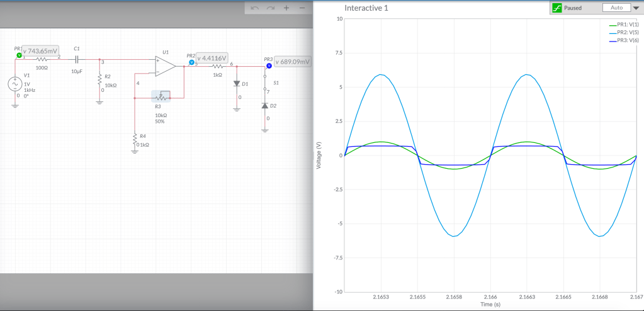Image resolution: width=644 pixels, height=311 pixels.
Task: Select the V1 AC voltage source
Action: [x=15, y=84]
